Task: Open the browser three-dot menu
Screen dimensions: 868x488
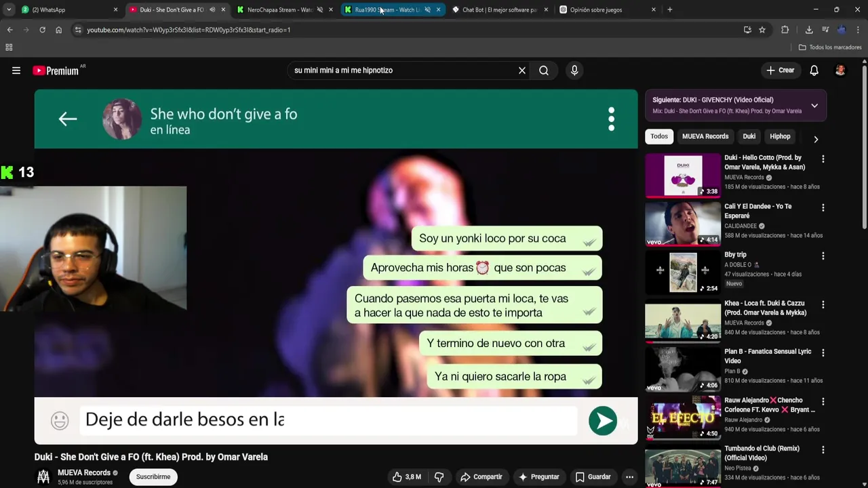Action: pos(859,30)
